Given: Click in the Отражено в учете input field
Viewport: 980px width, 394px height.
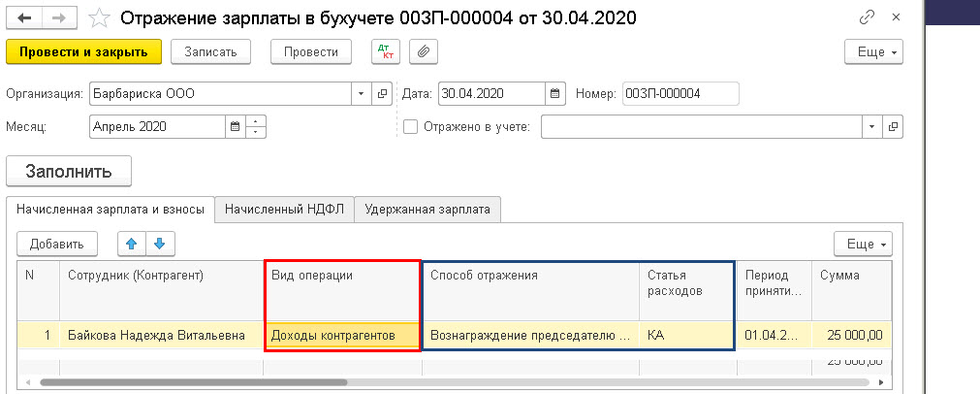Looking at the screenshot, I should click(x=702, y=126).
